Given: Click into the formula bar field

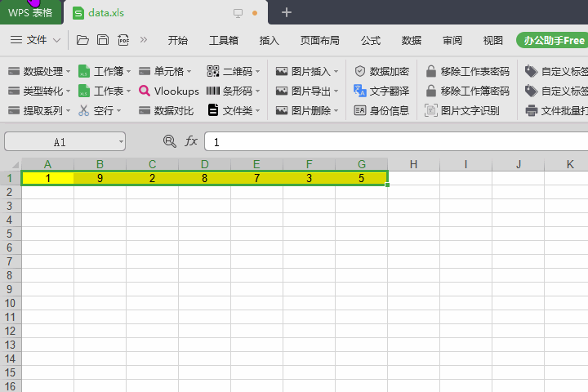Looking at the screenshot, I should coord(396,141).
